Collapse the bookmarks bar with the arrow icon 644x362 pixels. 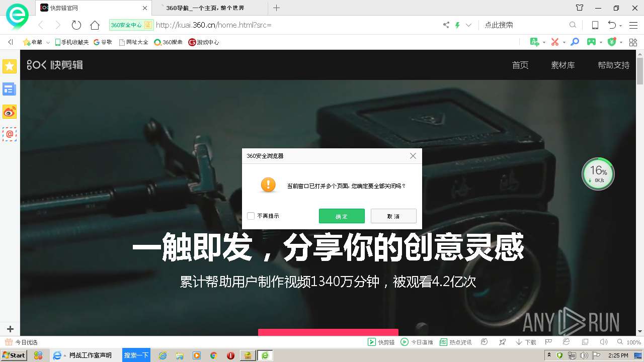pyautogui.click(x=10, y=42)
